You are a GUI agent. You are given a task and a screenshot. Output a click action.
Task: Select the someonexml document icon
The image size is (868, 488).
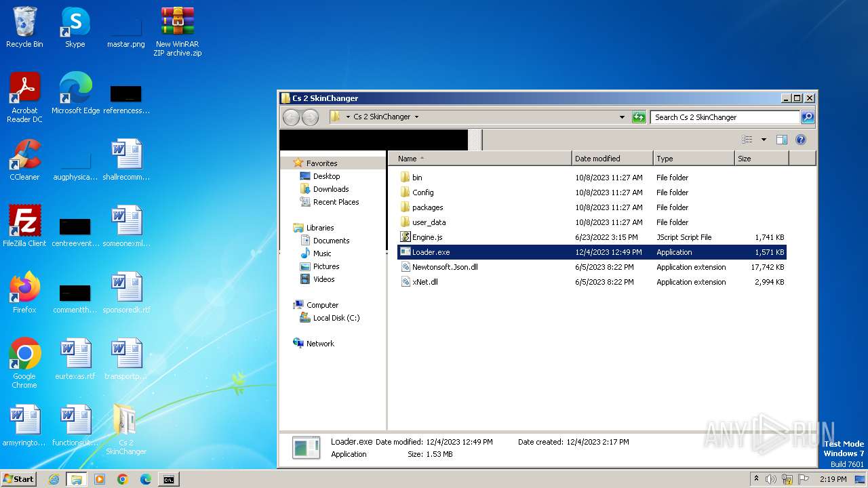click(x=126, y=227)
